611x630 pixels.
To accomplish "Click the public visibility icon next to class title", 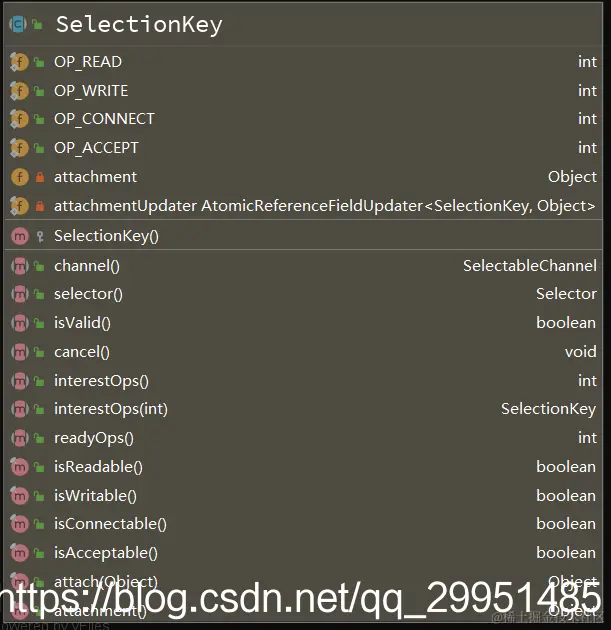I will (37, 25).
